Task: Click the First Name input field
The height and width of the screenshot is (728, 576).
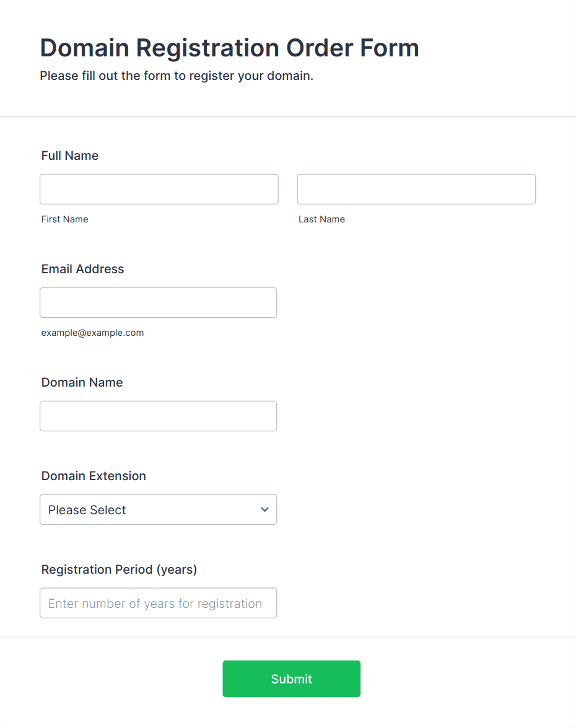Action: [159, 189]
